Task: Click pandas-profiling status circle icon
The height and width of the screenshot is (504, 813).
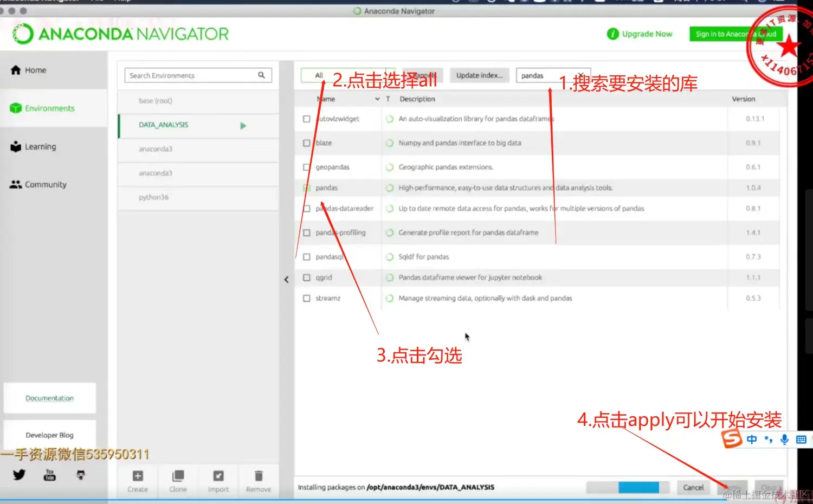Action: (x=389, y=232)
